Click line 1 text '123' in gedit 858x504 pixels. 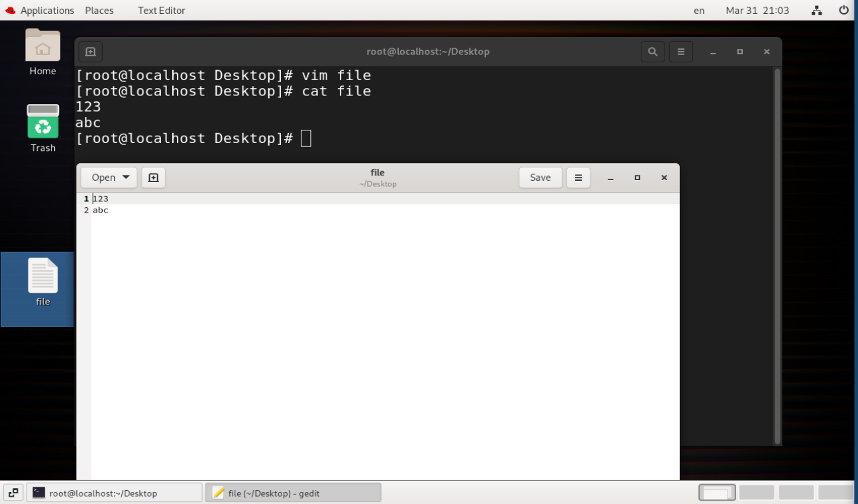[101, 199]
